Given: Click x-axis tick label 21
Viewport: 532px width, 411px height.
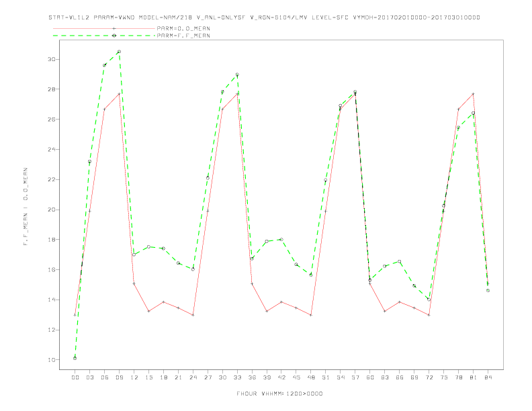Looking at the screenshot, I should [178, 377].
